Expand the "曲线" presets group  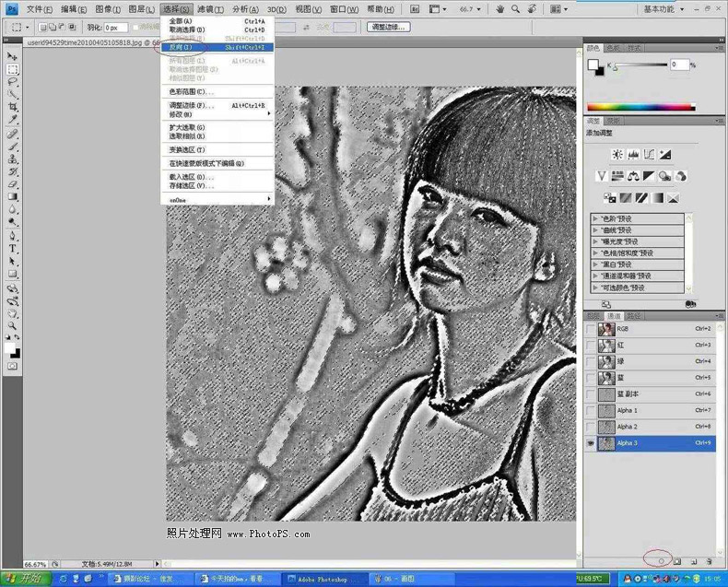pyautogui.click(x=595, y=230)
